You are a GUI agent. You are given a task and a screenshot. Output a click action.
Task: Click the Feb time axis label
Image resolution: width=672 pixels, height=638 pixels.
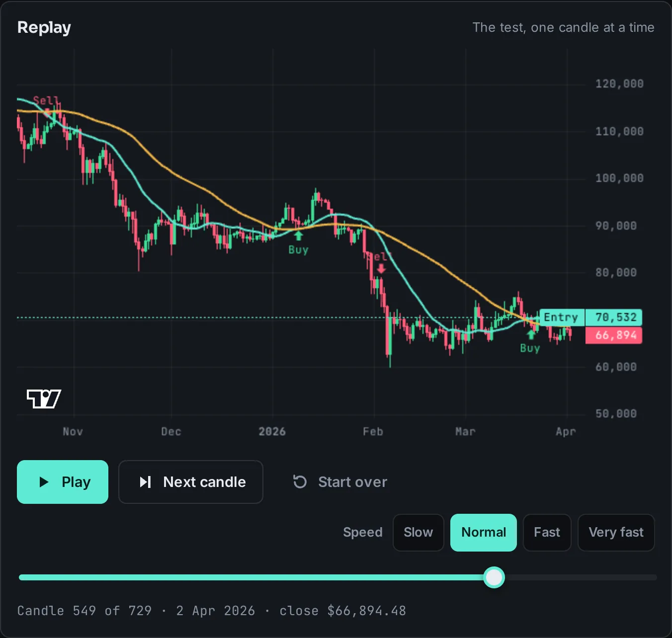click(x=373, y=432)
